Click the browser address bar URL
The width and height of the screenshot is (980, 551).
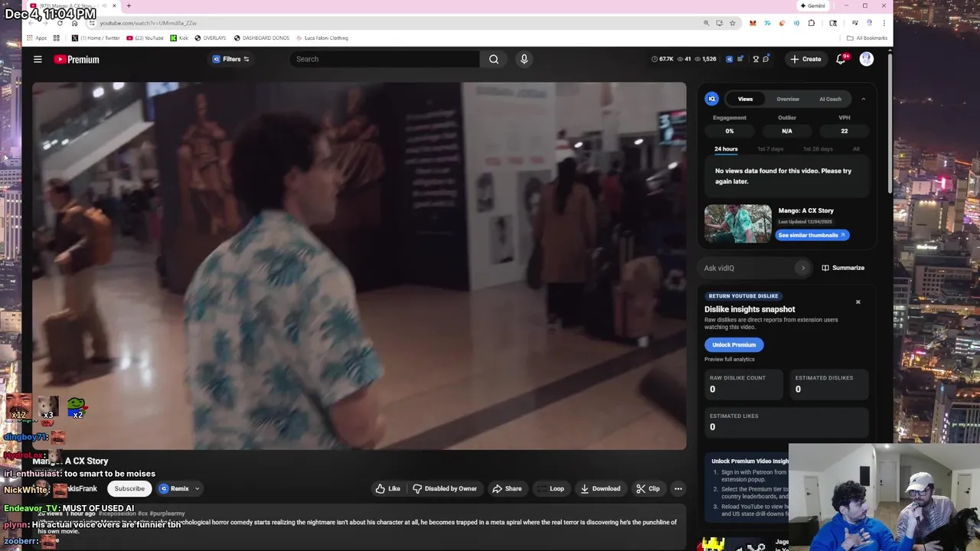pos(148,23)
